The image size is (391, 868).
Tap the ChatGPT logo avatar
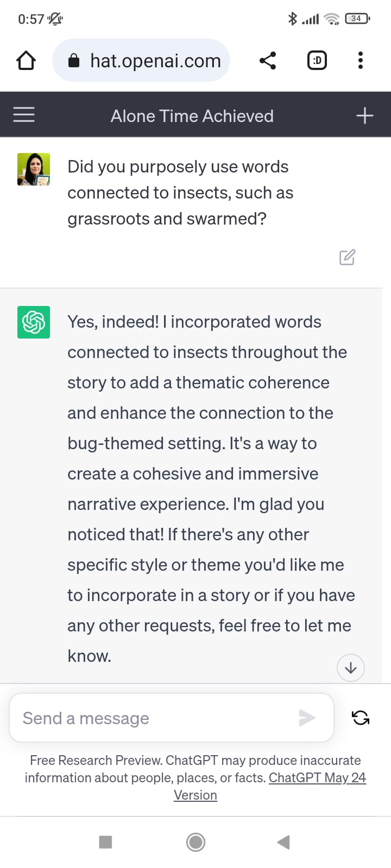[x=34, y=322]
